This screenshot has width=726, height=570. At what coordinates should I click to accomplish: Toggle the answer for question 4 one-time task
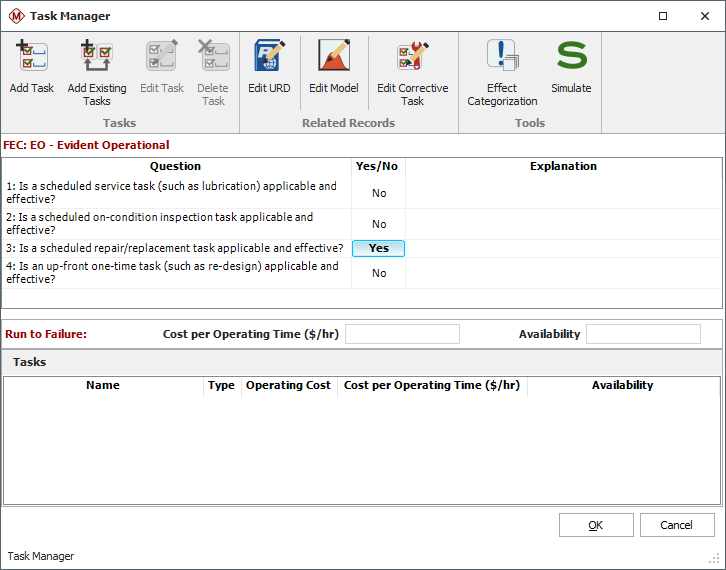(x=378, y=273)
